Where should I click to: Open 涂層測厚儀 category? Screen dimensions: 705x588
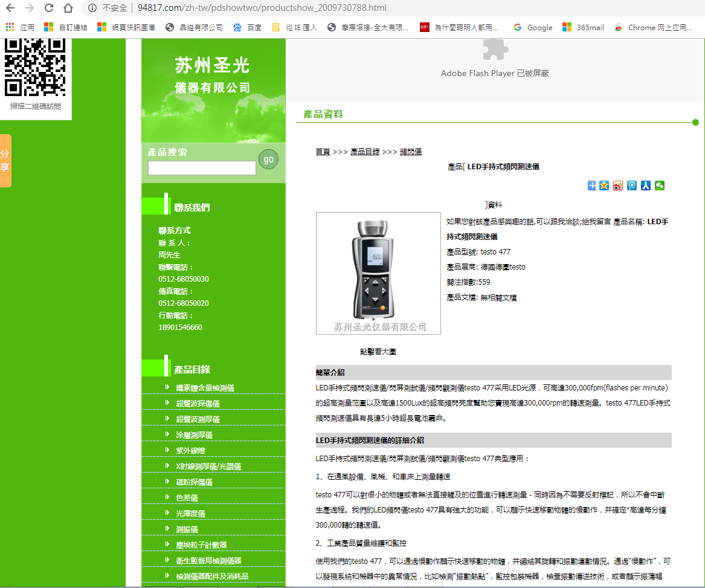point(195,435)
